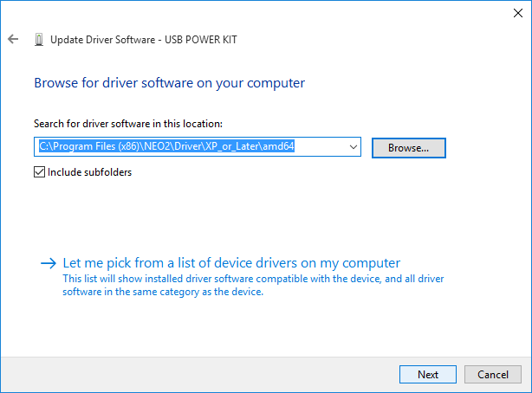Click the 'Browse for driver software' heading
The image size is (532, 393).
click(x=169, y=83)
